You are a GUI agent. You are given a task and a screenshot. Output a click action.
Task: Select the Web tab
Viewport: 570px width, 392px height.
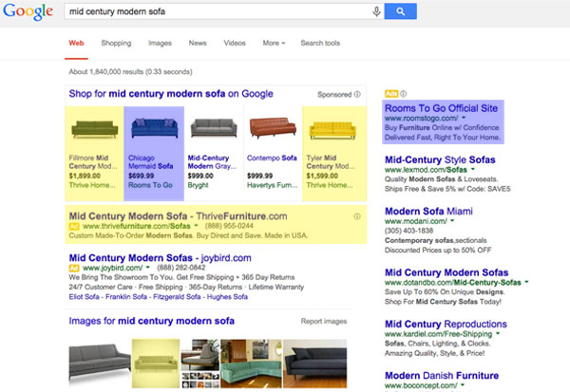[76, 43]
